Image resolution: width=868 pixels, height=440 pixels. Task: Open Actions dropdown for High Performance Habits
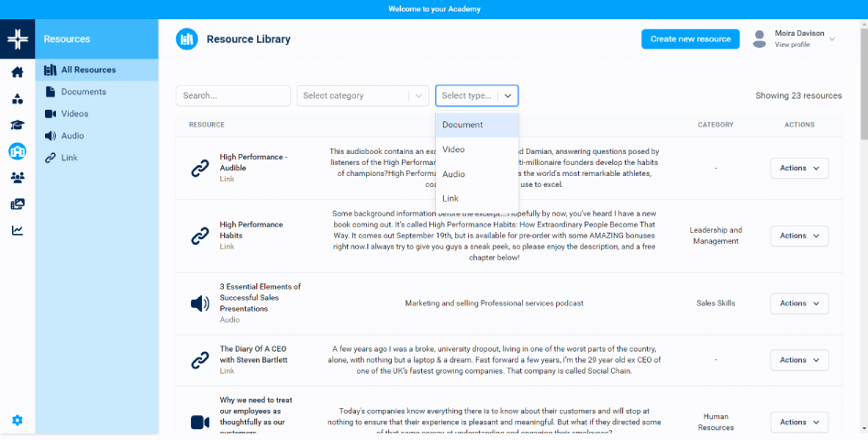798,236
